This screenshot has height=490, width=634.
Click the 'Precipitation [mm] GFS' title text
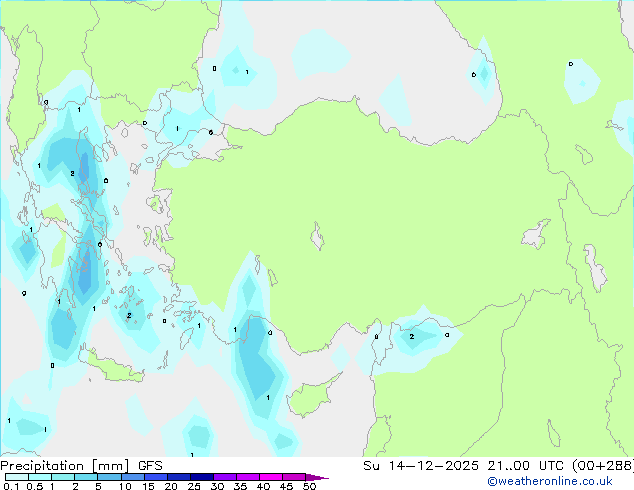[x=81, y=466]
